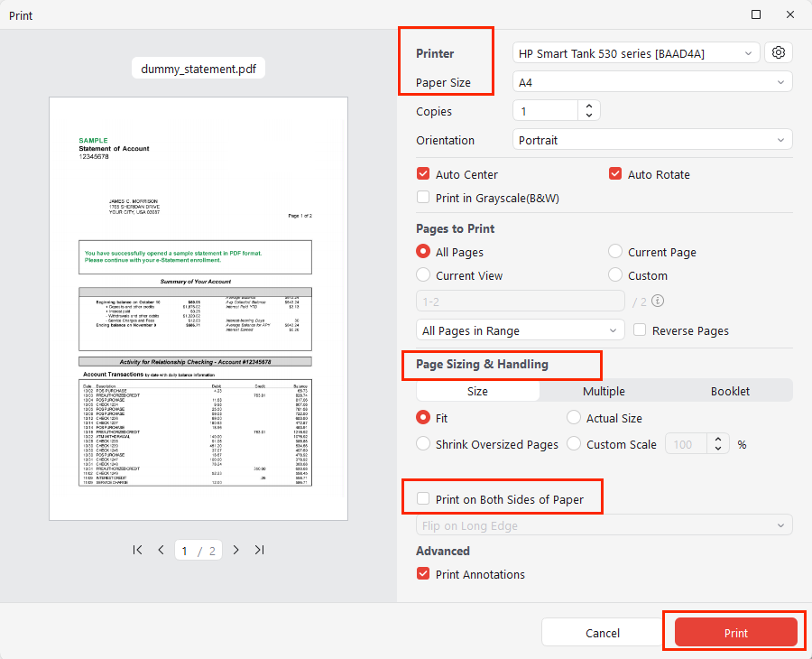Click the document preview thumbnail
The width and height of the screenshot is (812, 659).
click(198, 309)
